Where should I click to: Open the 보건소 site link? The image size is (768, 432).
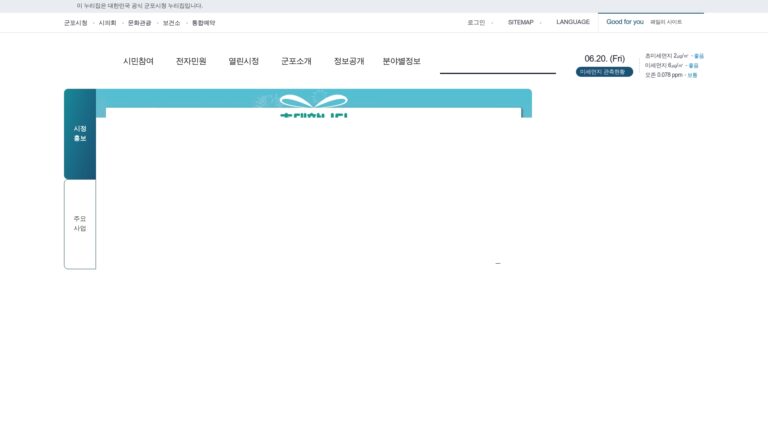171,23
